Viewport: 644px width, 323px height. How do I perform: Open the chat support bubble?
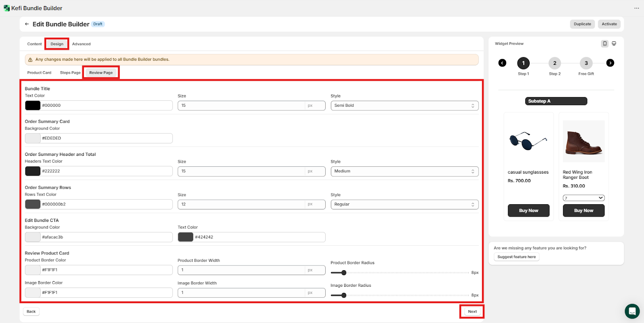click(x=632, y=311)
